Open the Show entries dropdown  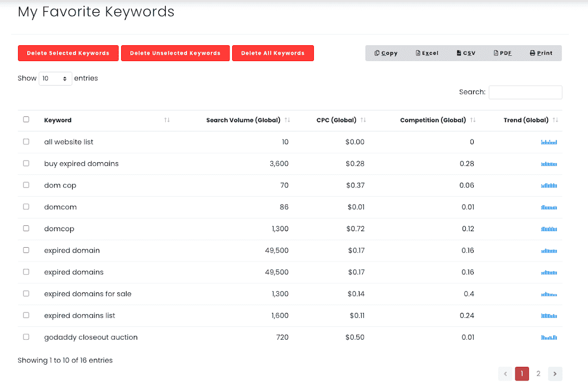click(55, 79)
